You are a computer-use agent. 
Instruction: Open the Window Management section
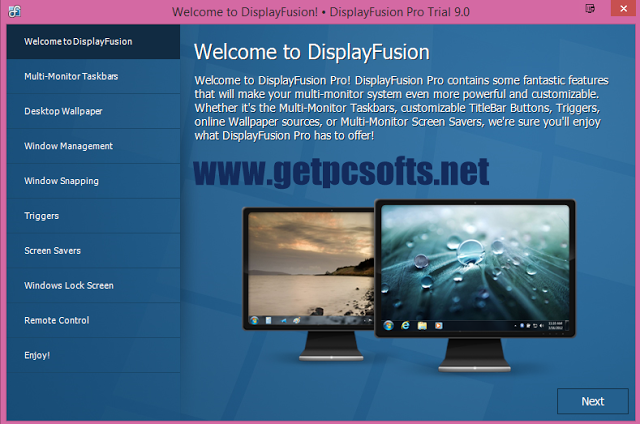click(x=93, y=146)
